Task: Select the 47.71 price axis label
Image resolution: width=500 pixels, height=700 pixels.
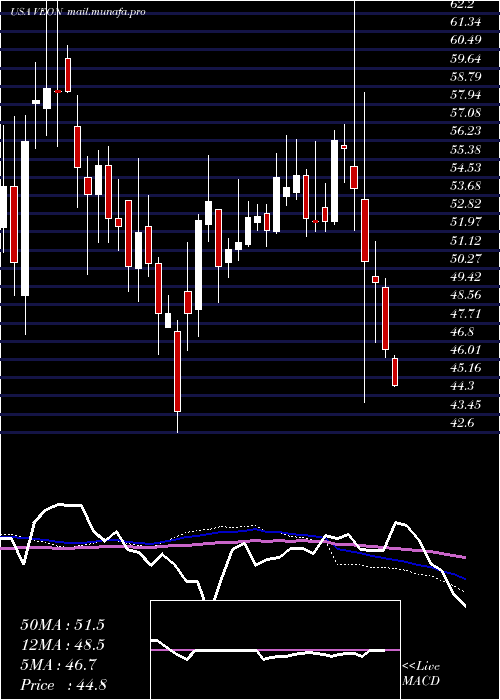Action: (466, 313)
